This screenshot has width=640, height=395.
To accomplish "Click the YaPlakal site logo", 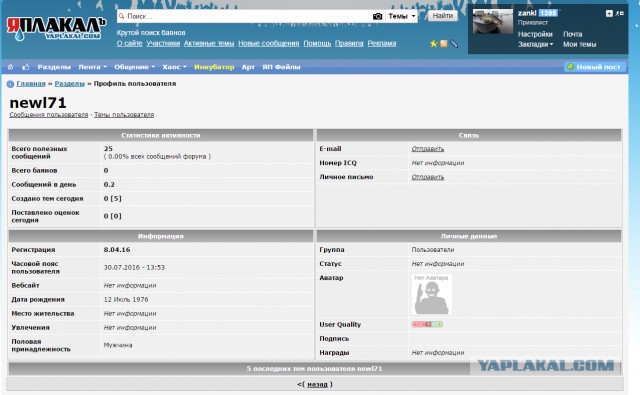I will [56, 29].
